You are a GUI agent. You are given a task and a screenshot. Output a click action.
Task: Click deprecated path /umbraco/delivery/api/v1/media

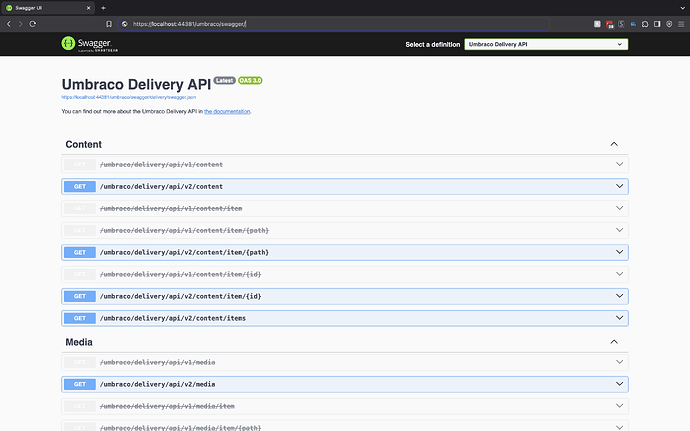158,362
